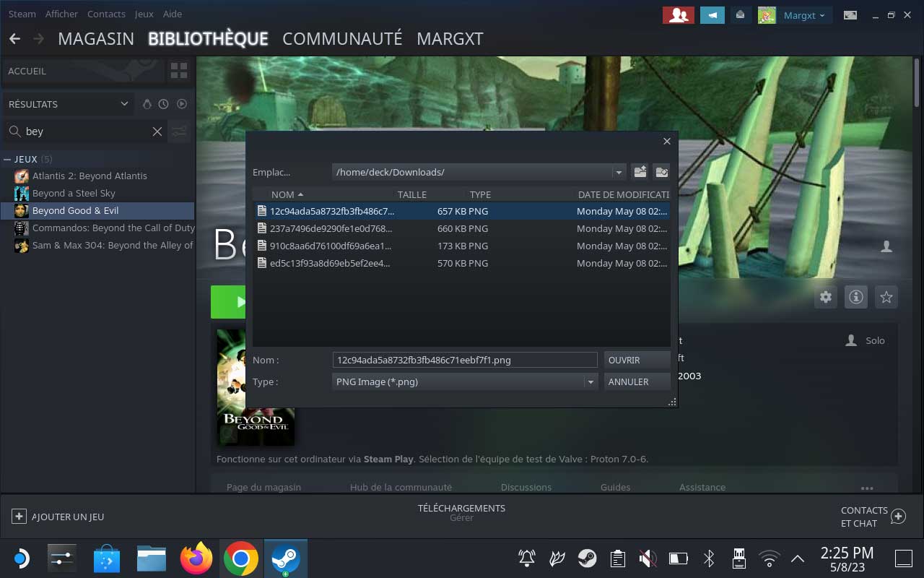Click into the library search field
Image resolution: width=924 pixels, height=578 pixels.
tap(85, 131)
